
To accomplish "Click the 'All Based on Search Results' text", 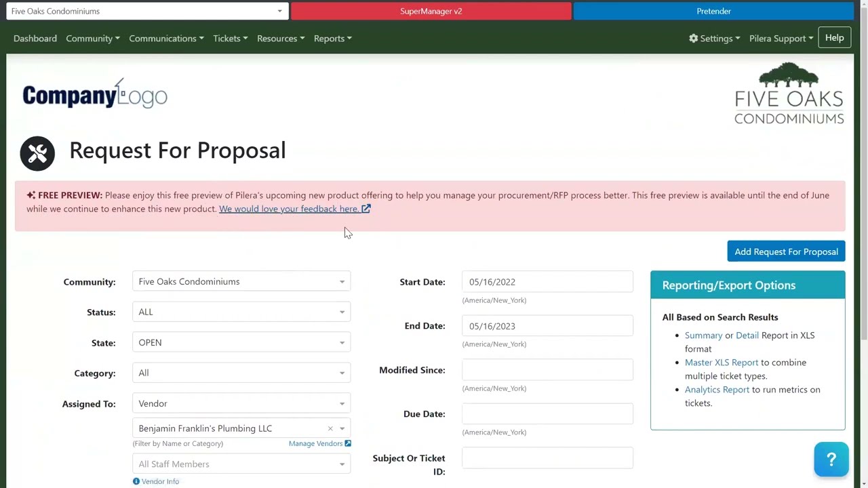I will pyautogui.click(x=720, y=317).
